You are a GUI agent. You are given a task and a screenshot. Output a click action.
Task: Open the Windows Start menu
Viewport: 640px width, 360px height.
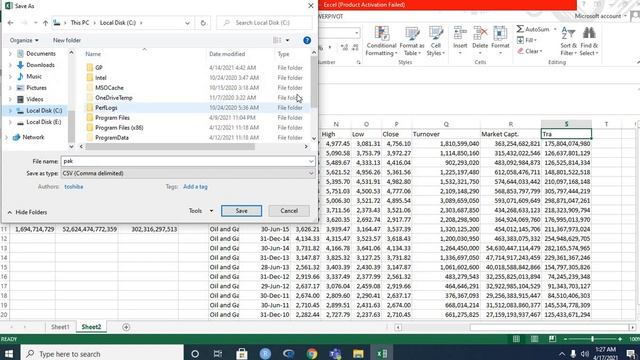point(9,353)
